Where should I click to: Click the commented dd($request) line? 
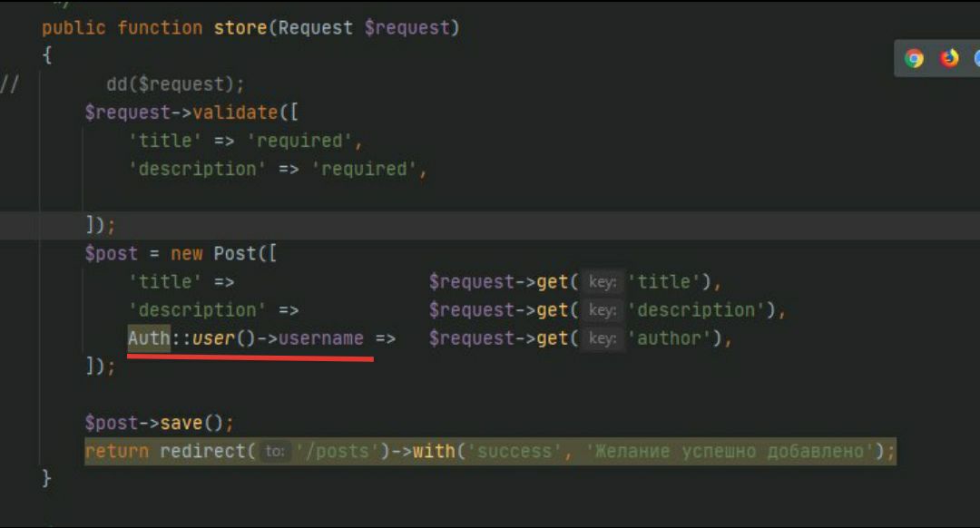click(x=175, y=84)
